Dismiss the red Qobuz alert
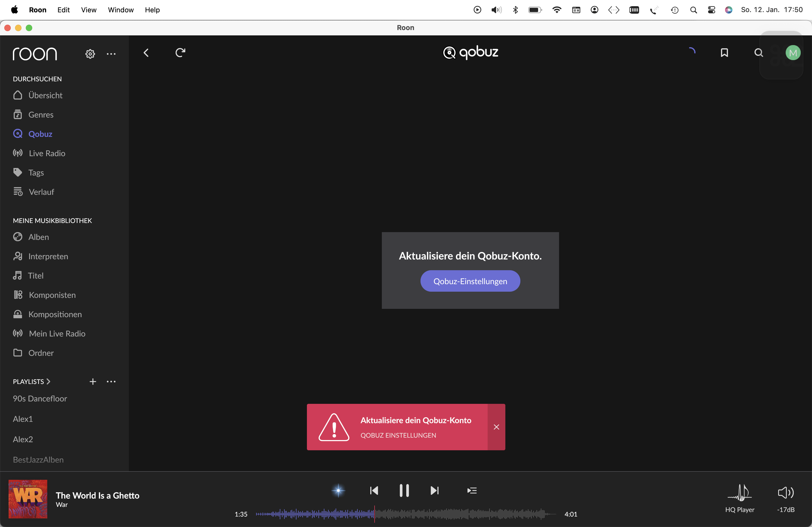Viewport: 812px width, 527px height. 496,427
